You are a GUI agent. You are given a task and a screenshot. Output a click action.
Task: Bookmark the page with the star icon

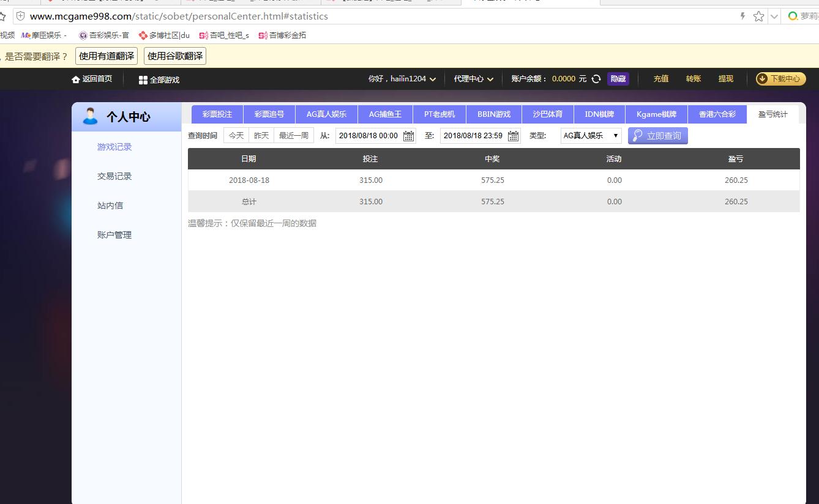[758, 16]
